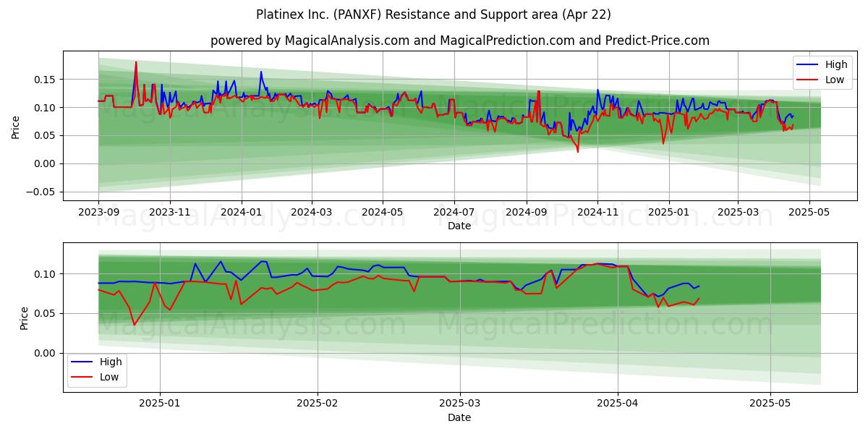This screenshot has height=434, width=868.
Task: Click the '2025-04' tick on the bottom chart
Action: [x=618, y=403]
